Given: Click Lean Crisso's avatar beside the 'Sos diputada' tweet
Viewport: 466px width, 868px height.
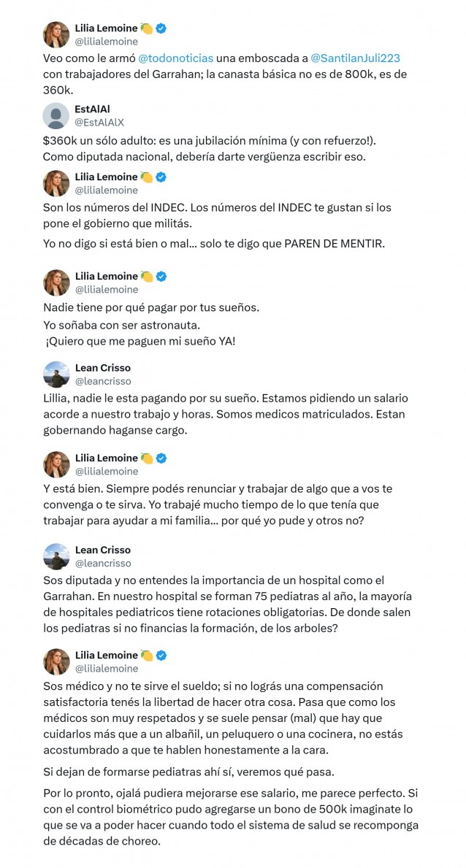Looking at the screenshot, I should coord(56,556).
